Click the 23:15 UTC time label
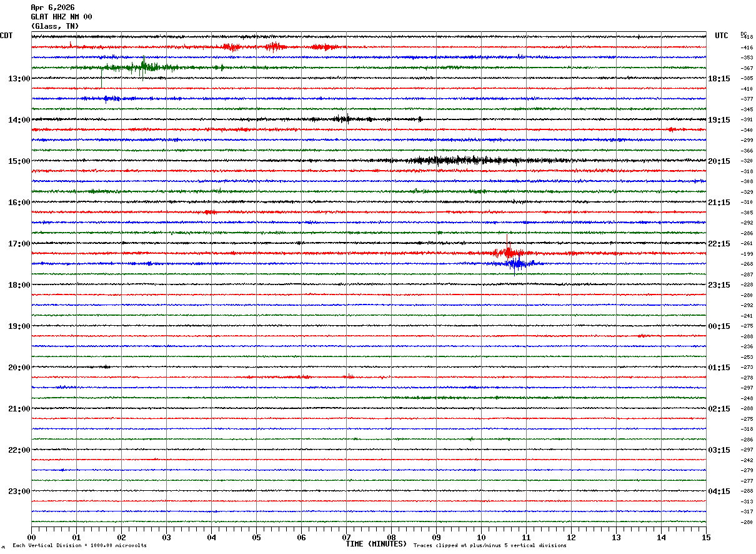The image size is (756, 554). (x=719, y=285)
